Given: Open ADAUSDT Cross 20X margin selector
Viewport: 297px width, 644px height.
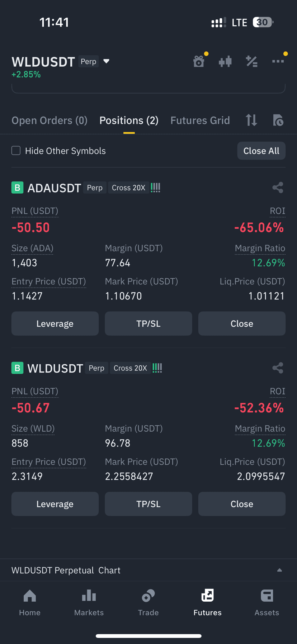Looking at the screenshot, I should 128,188.
